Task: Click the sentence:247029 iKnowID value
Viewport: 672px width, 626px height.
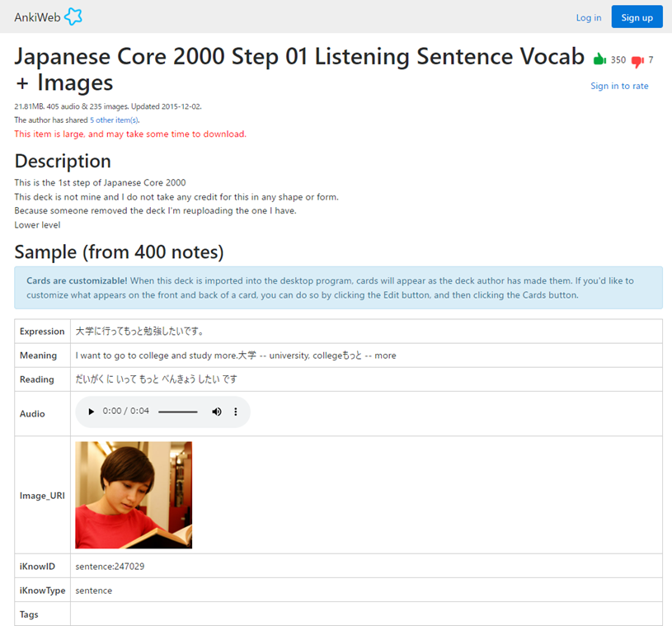Action: (x=110, y=567)
